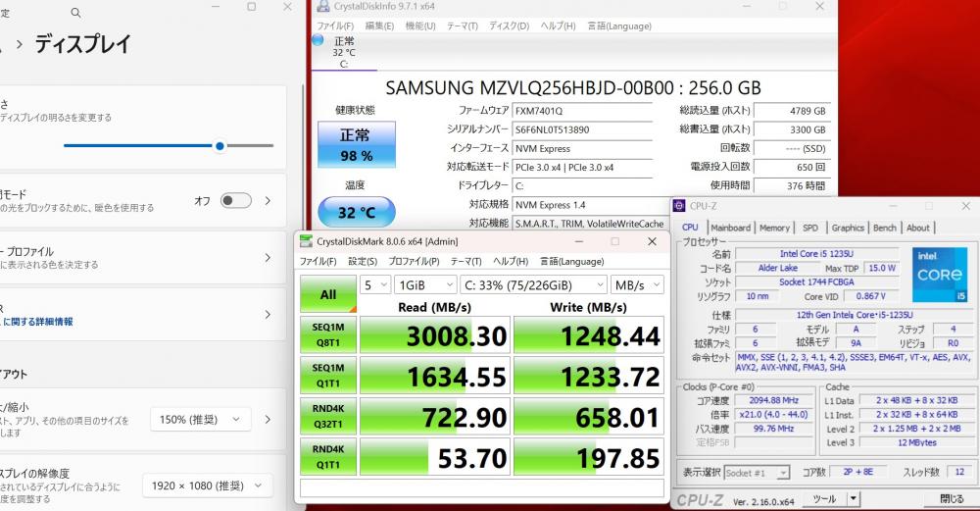Click the CrystalDiskInfo app icon in title bar
The width and height of the screenshot is (980, 511).
click(323, 6)
